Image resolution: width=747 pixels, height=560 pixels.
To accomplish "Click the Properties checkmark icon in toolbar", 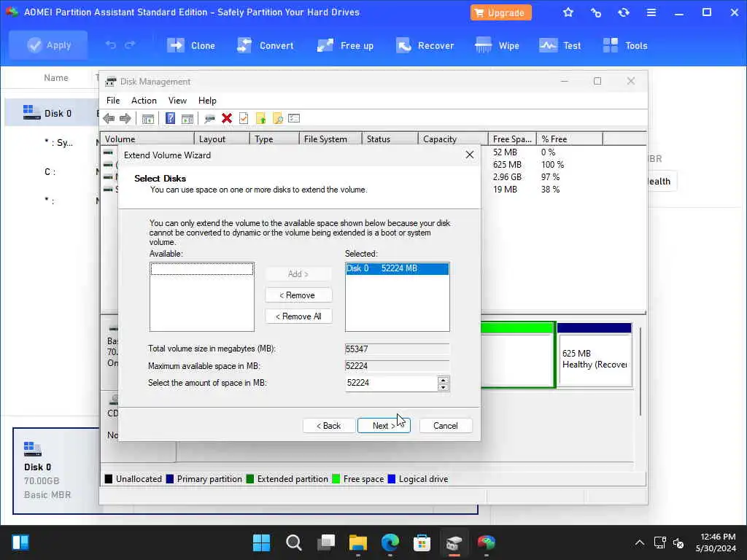I will (244, 118).
